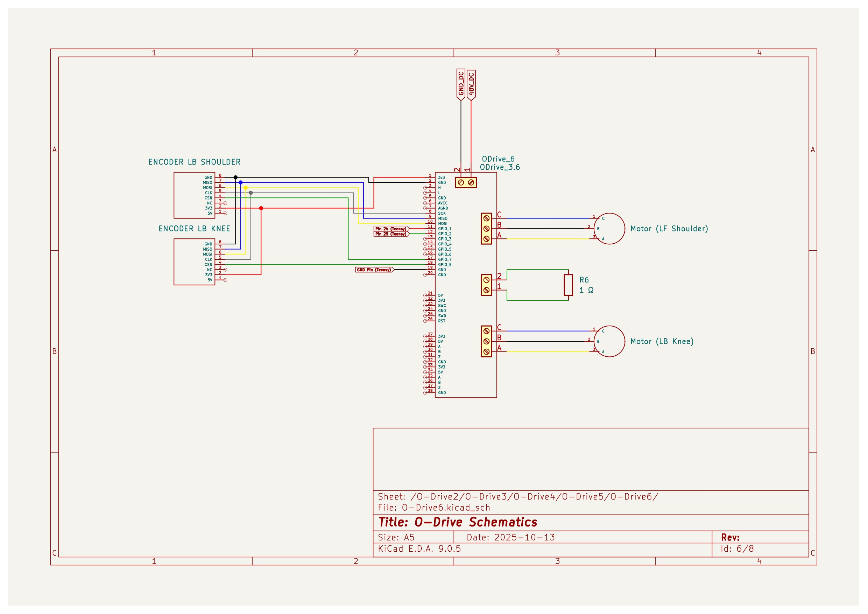Select the LB Knee motor circle symbol
Viewport: 868px width, 614px height.
point(609,341)
